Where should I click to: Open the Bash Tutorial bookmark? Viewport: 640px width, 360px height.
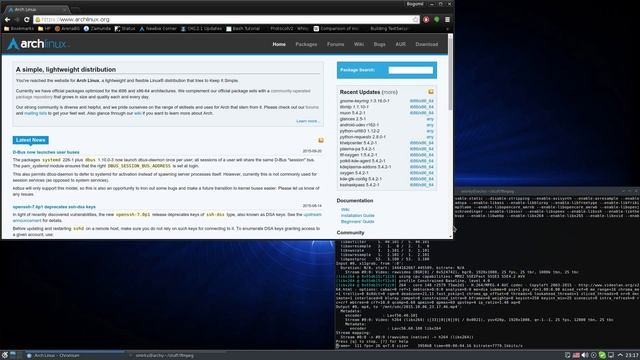[243, 29]
